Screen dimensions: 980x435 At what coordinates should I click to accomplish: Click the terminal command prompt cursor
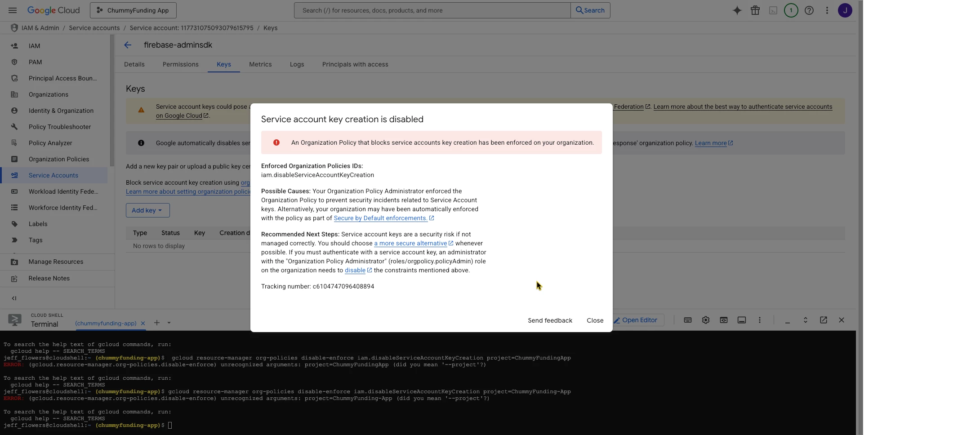pos(170,425)
